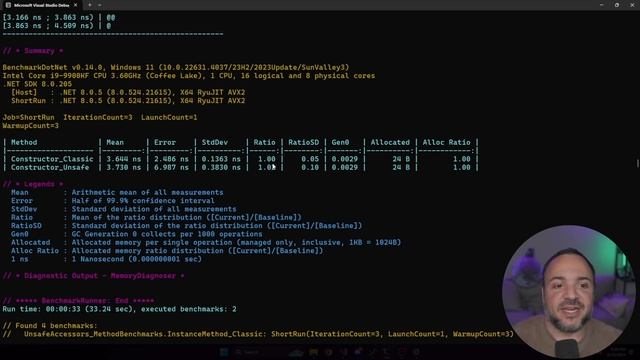Click 'Half of 99.9% confidence interval' legend
This screenshot has height=360, width=640.
(x=143, y=201)
